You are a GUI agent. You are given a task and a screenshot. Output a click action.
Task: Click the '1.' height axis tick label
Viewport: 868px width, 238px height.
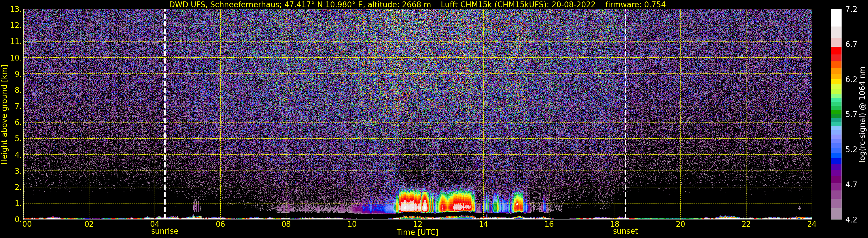pos(18,204)
